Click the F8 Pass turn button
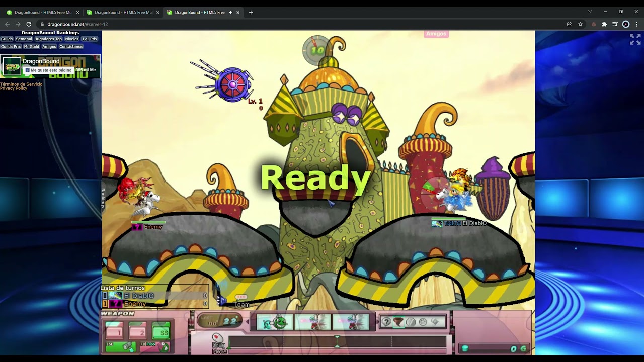644x362 pixels. click(154, 346)
